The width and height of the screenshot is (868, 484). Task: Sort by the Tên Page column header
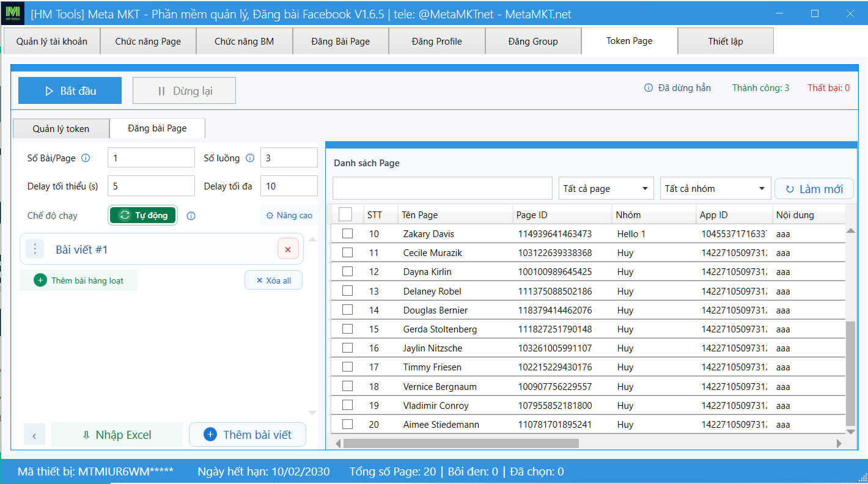tap(455, 215)
